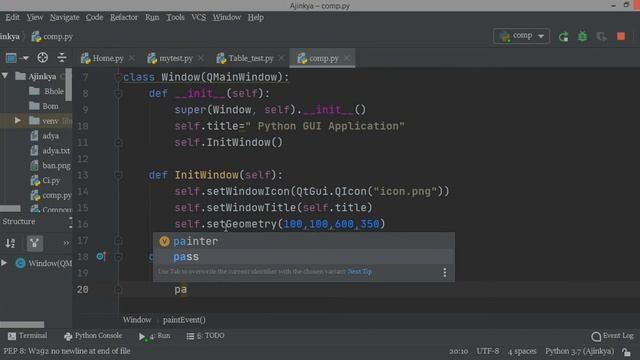Choose 'painter' completion suggestion
Viewport: 640px width, 360px height.
point(303,241)
